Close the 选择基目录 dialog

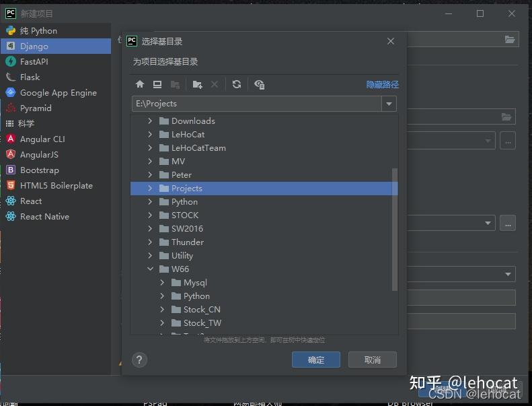pos(391,41)
